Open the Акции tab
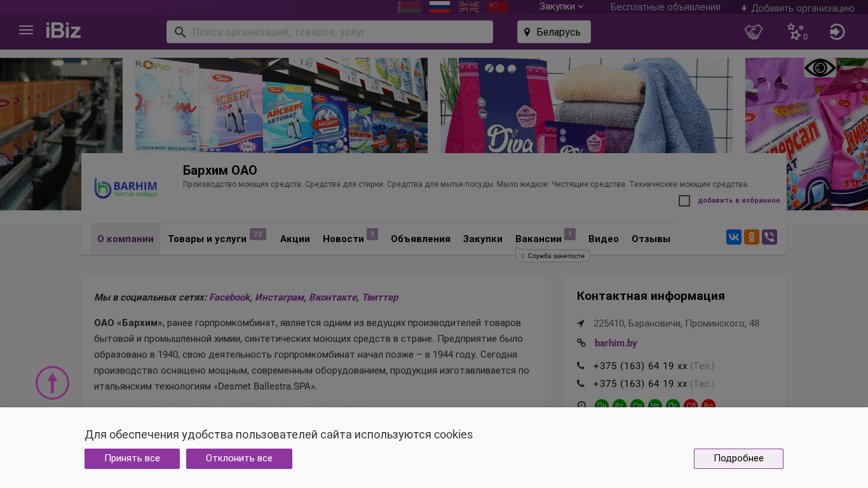 (295, 239)
